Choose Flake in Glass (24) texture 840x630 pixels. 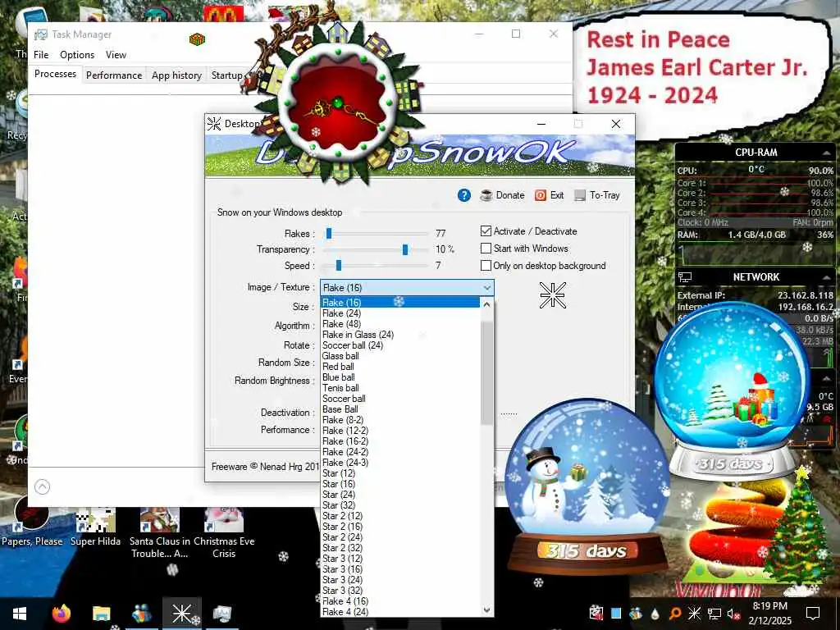400,335
